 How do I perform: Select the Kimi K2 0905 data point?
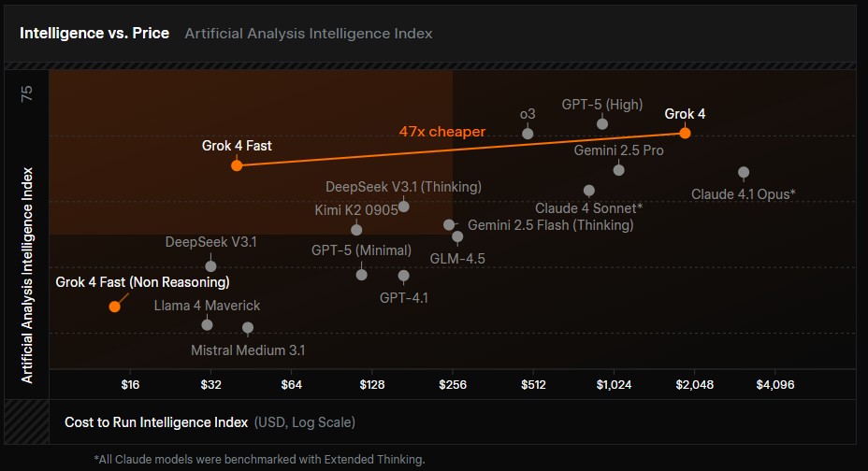356,230
